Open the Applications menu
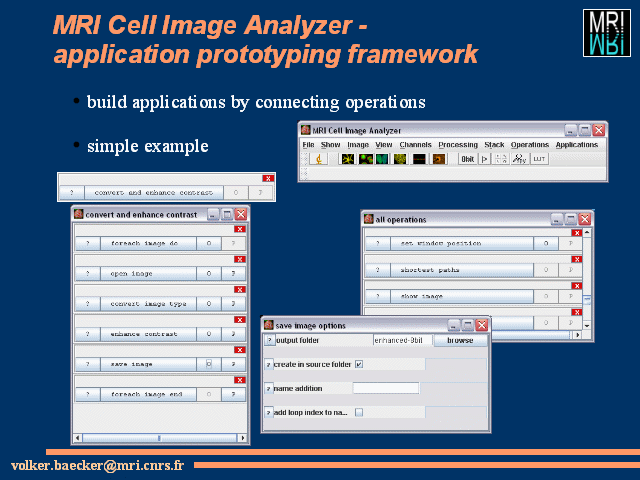Viewport: 640px width, 480px height. pyautogui.click(x=577, y=145)
